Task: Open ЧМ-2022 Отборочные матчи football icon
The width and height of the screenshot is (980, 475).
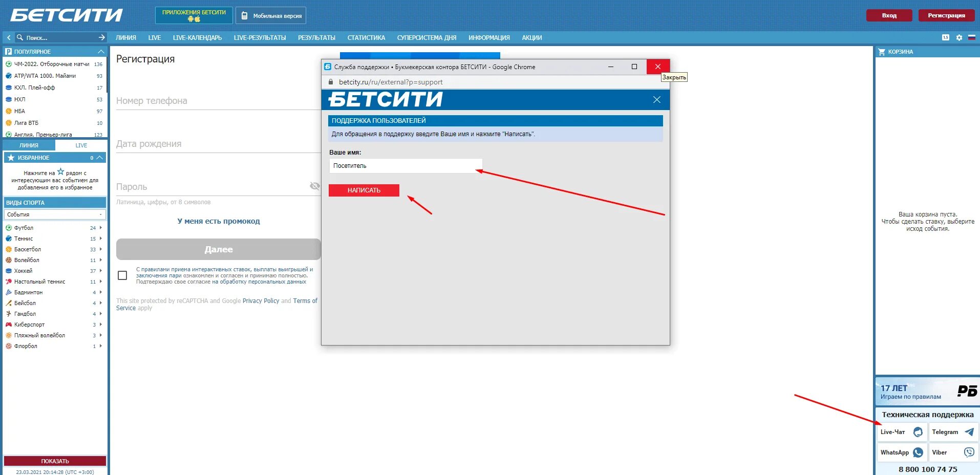Action: coord(9,64)
